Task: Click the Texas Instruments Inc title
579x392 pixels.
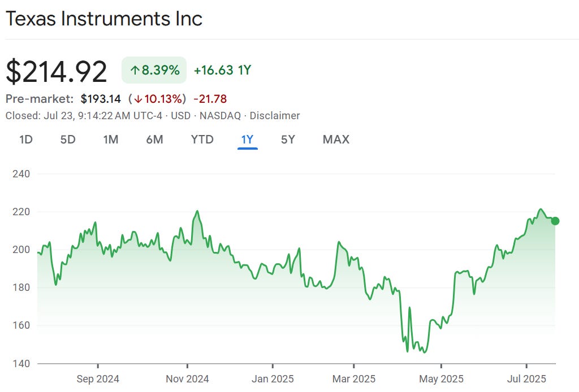Action: 104,19
